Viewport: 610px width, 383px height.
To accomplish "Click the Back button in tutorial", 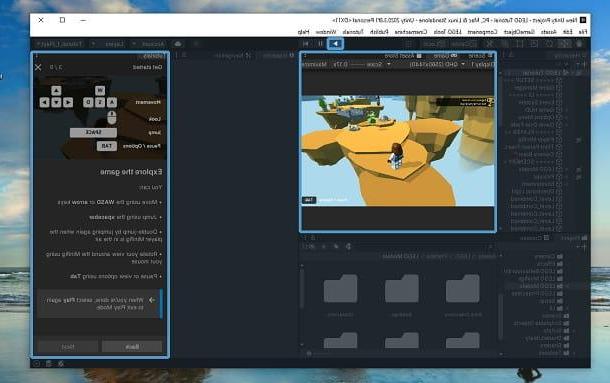I will pos(132,346).
